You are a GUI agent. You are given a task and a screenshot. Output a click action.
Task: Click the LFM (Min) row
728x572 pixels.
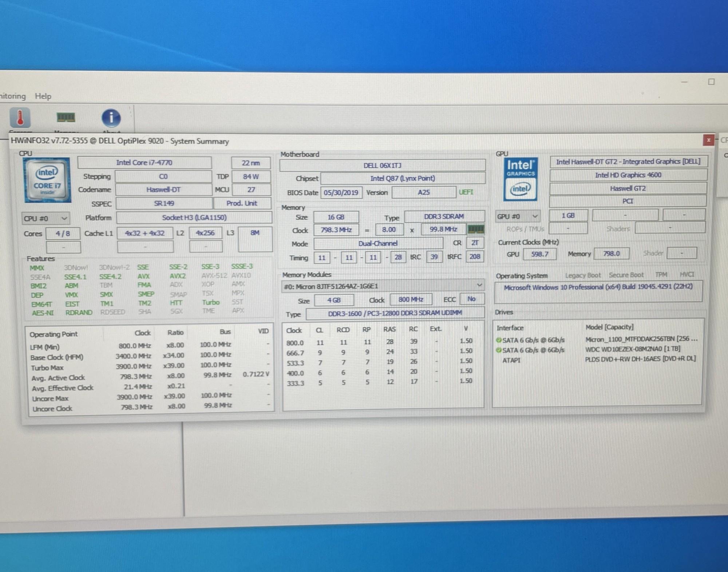(x=150, y=346)
